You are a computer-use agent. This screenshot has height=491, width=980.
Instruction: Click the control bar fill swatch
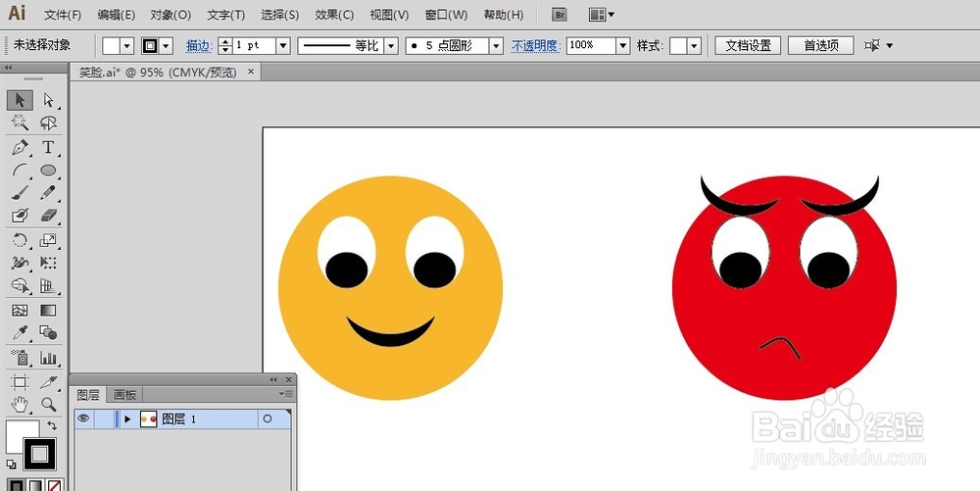click(112, 46)
